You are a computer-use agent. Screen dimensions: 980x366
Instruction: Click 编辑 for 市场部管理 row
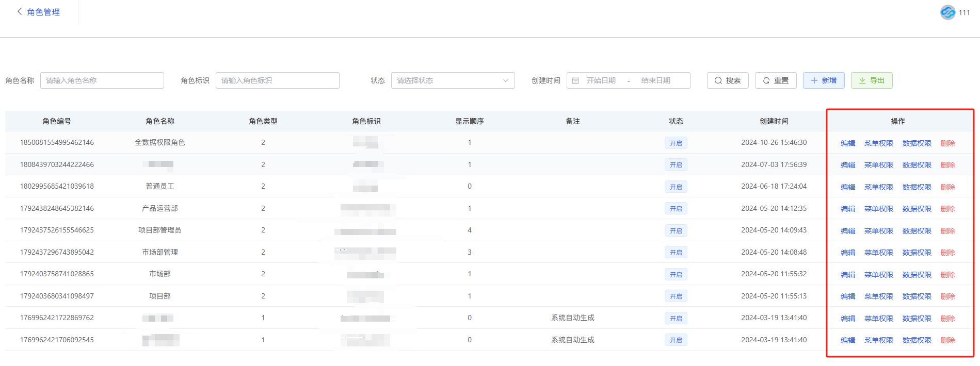[x=847, y=253]
